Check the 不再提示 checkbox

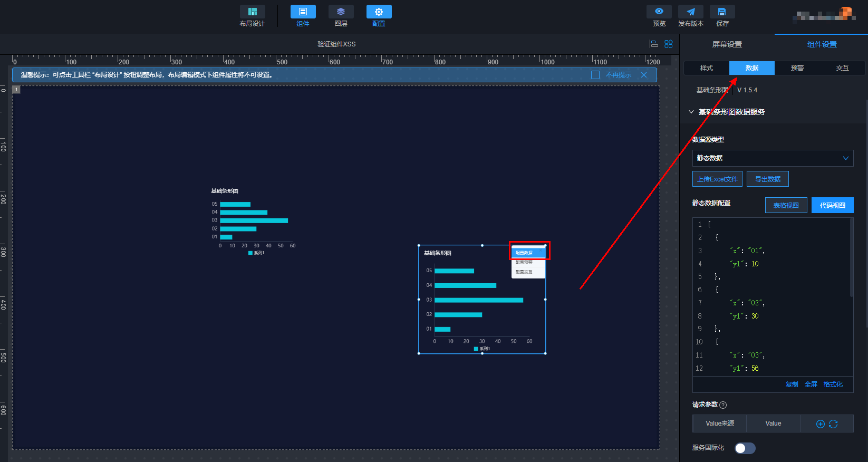tap(595, 75)
